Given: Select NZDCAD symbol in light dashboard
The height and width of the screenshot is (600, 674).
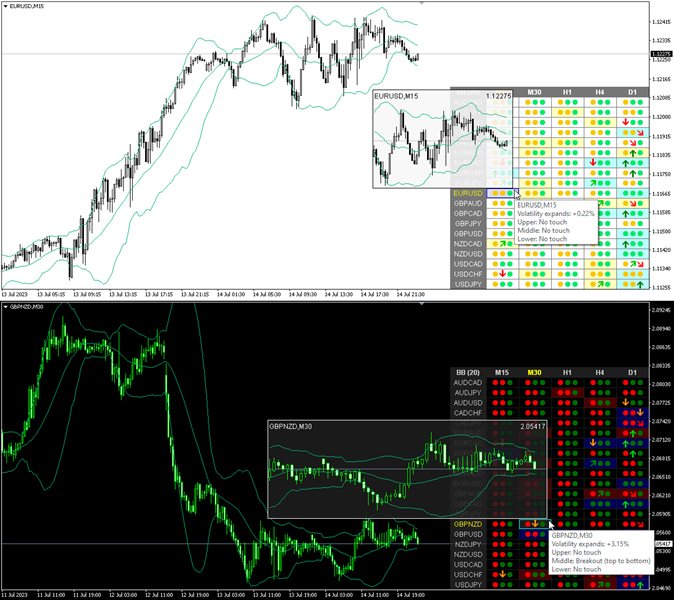Looking at the screenshot, I should (x=468, y=244).
